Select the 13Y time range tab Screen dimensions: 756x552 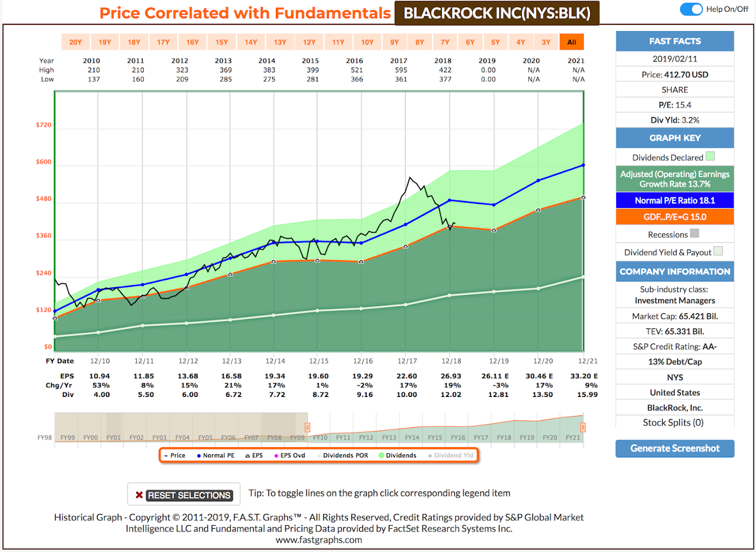[x=280, y=42]
